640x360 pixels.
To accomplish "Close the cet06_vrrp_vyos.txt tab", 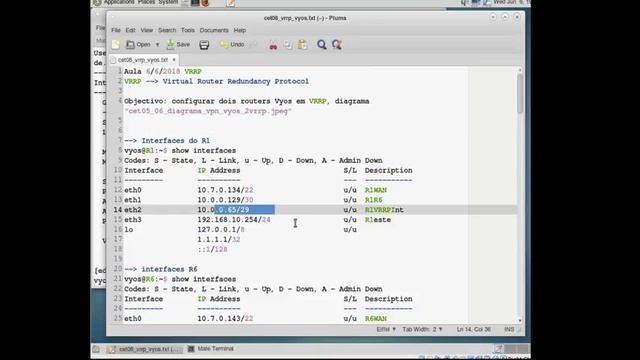I will (174, 60).
